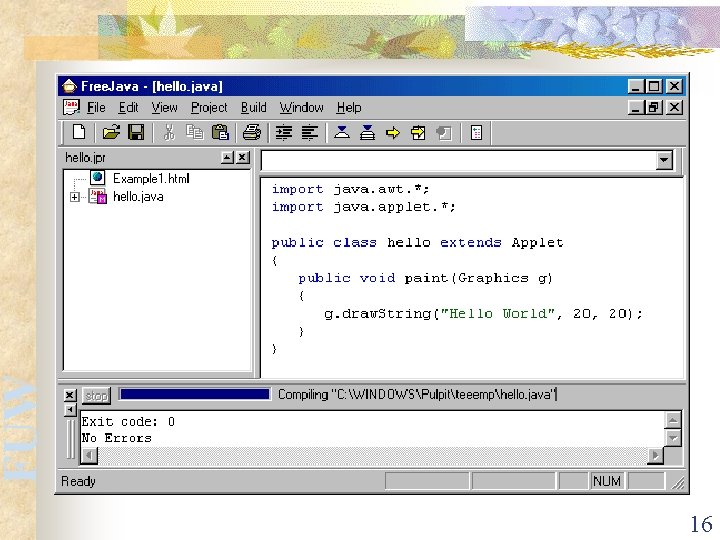The width and height of the screenshot is (720, 540).
Task: Open the dropdown above the code editor
Action: (x=664, y=160)
